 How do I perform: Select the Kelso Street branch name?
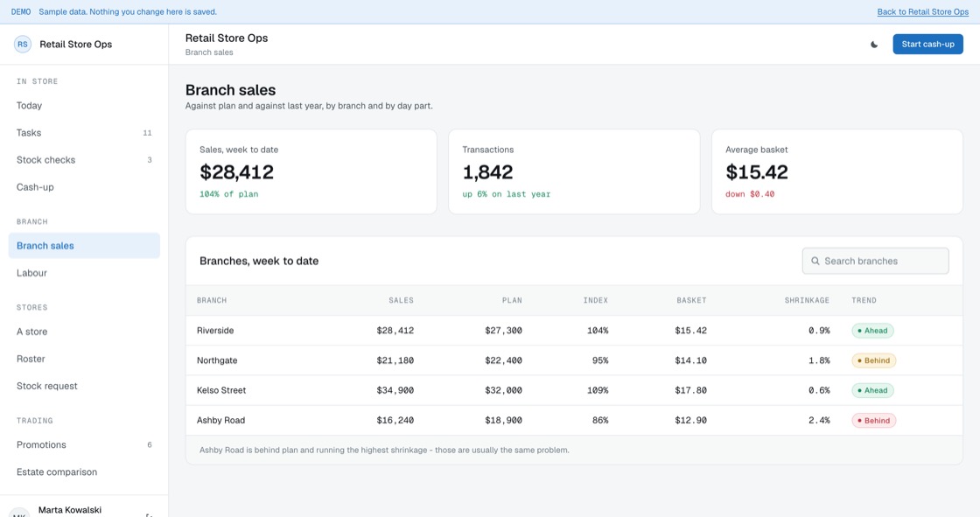point(221,391)
